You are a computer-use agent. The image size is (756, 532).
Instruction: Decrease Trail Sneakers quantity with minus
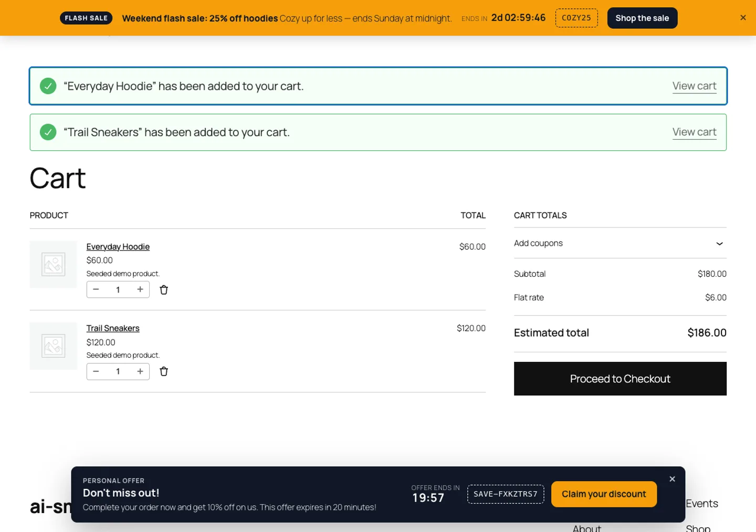point(96,371)
